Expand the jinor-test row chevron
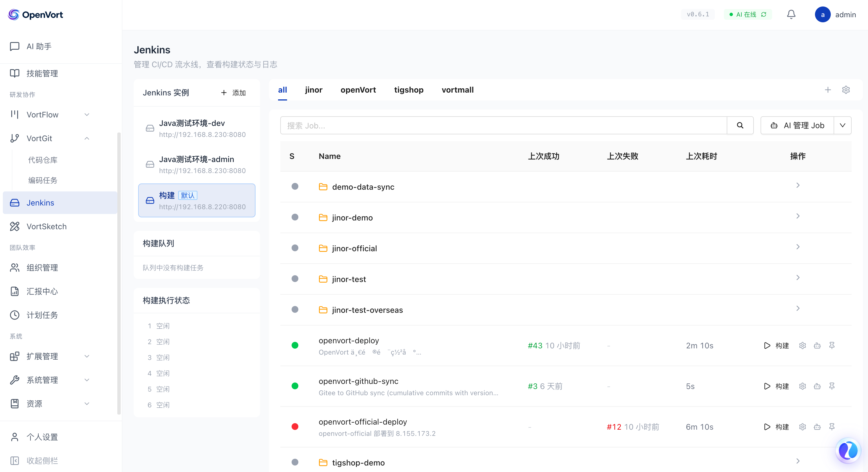 point(797,277)
